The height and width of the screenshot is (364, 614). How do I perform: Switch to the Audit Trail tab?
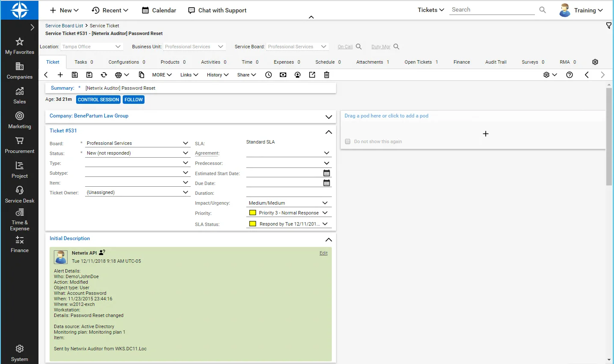(496, 62)
